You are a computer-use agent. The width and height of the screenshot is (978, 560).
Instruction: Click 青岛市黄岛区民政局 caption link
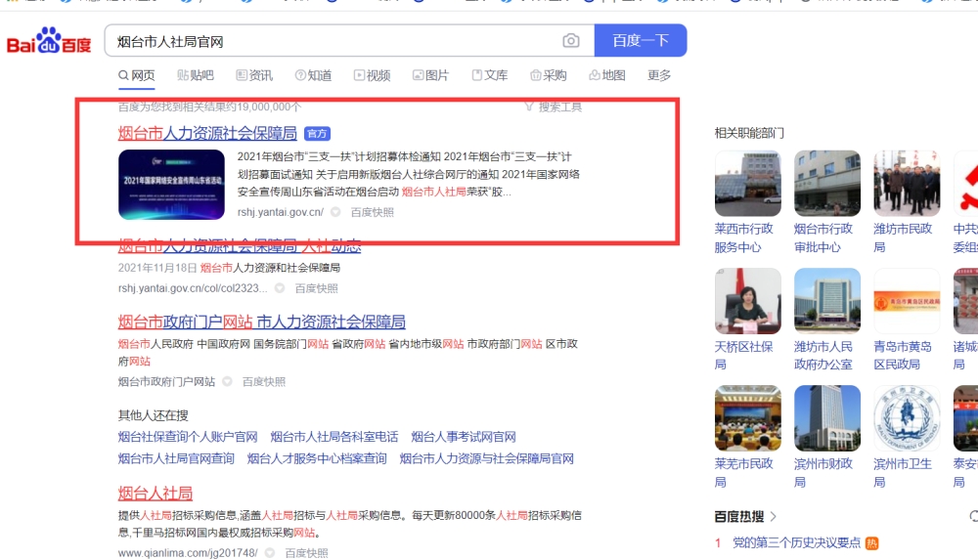coord(903,356)
